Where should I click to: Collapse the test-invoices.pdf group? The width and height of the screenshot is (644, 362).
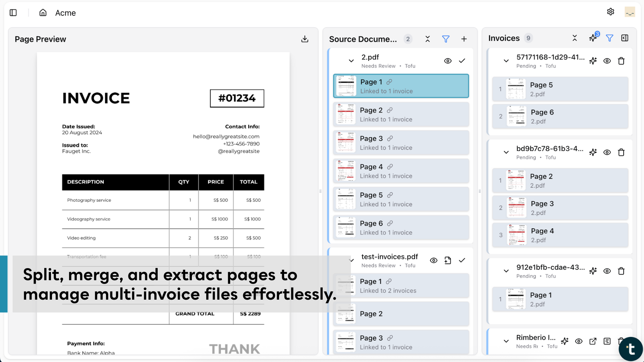point(351,260)
